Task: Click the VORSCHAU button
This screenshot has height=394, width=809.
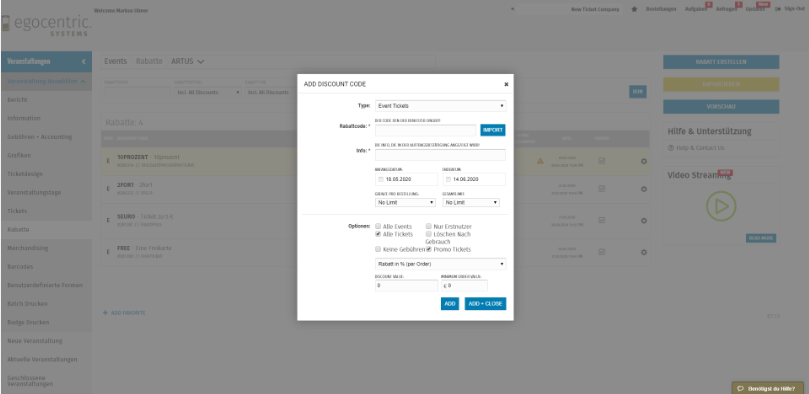Action: pyautogui.click(x=721, y=107)
